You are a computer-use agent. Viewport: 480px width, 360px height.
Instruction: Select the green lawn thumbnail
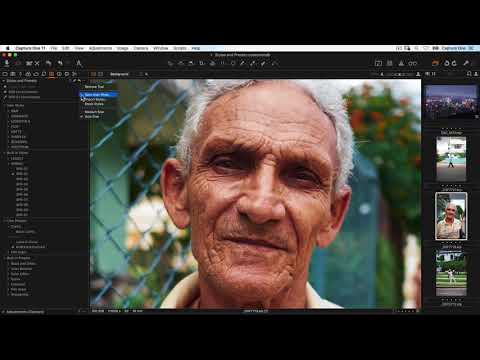coord(451,273)
